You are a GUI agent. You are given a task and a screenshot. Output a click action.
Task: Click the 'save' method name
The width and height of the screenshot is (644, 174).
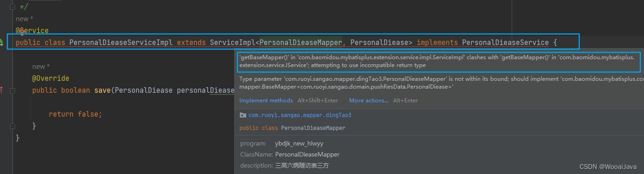102,90
